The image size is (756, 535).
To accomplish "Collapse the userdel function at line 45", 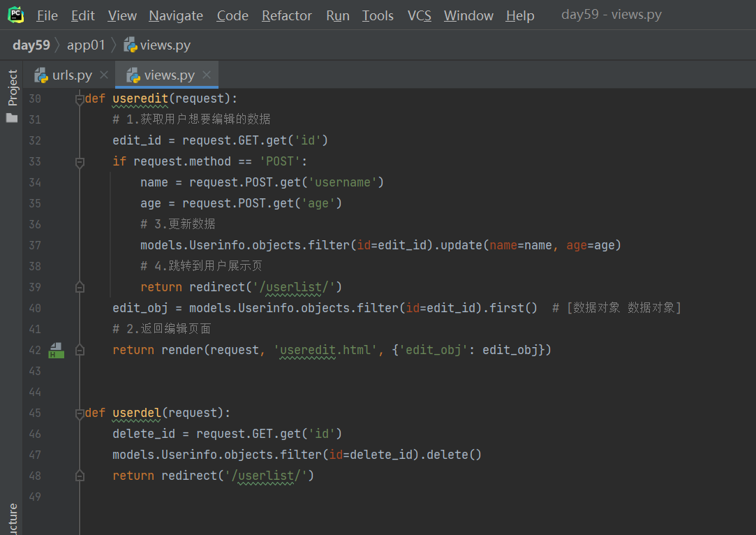I will (80, 413).
